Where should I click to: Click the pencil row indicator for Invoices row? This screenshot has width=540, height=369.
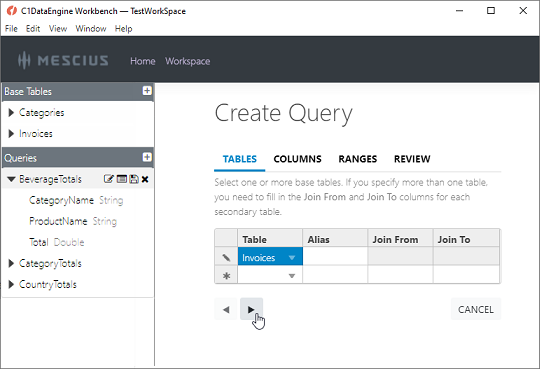[226, 257]
